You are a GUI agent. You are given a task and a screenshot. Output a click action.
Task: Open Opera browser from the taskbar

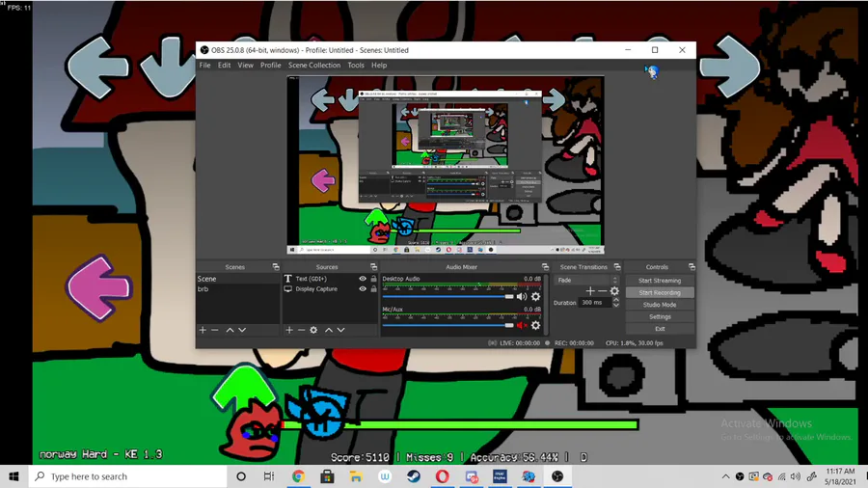coord(443,476)
